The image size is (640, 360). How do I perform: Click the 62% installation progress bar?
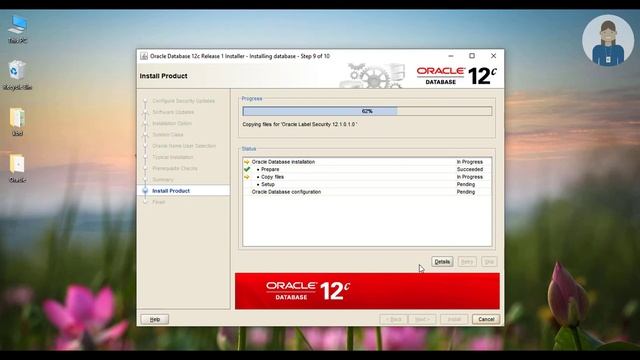pyautogui.click(x=367, y=111)
